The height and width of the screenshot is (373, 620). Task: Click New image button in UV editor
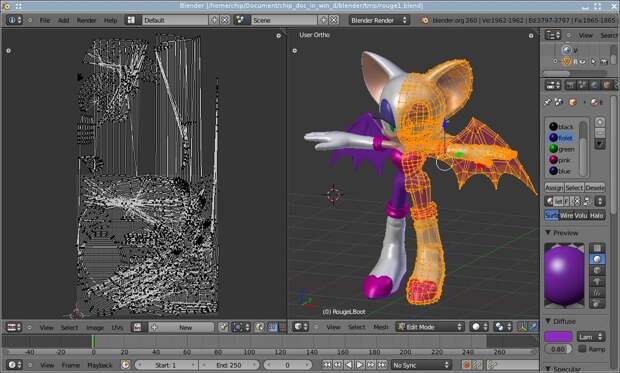tap(185, 328)
